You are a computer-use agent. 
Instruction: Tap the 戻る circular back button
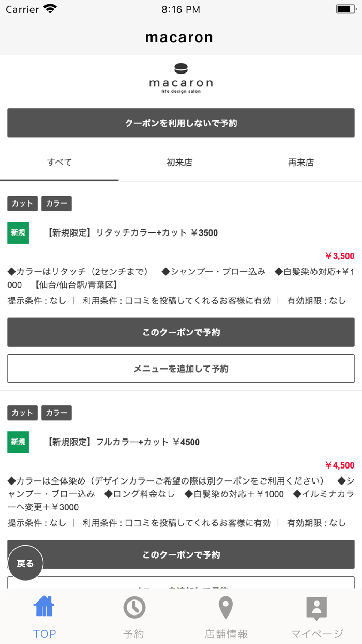pyautogui.click(x=25, y=563)
